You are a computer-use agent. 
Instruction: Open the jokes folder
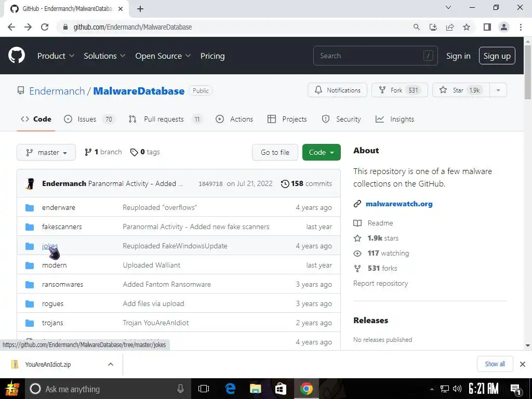50,246
